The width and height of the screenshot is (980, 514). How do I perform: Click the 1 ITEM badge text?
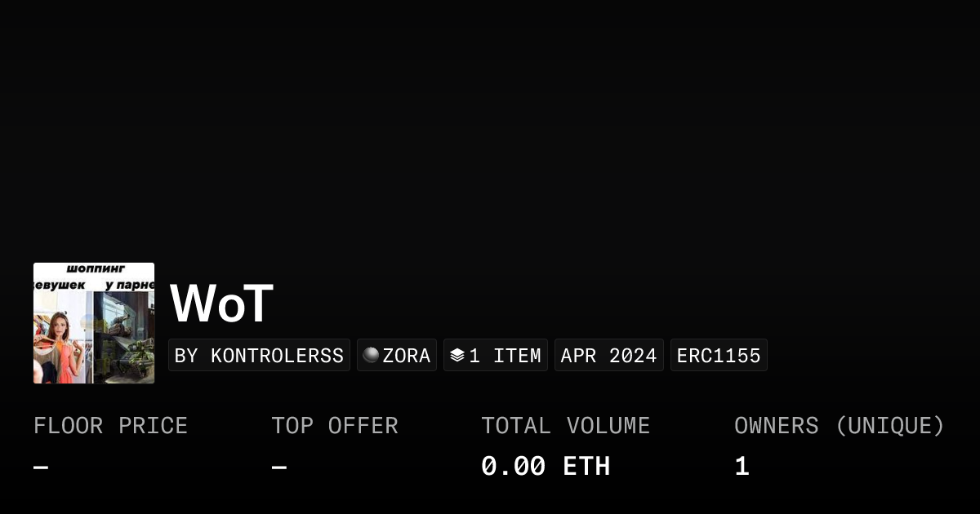(x=505, y=356)
